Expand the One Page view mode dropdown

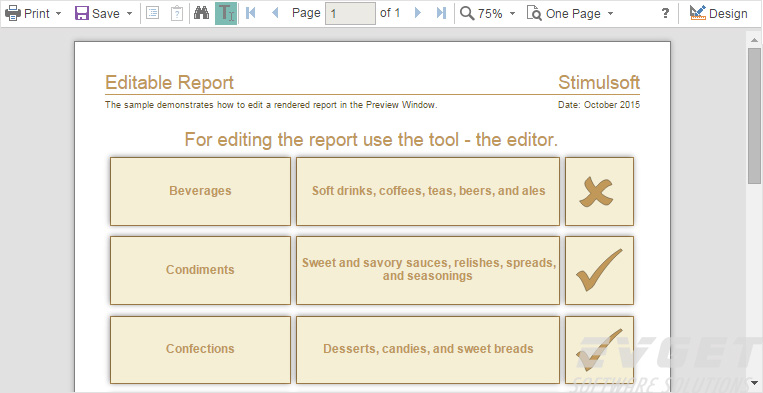[x=611, y=14]
